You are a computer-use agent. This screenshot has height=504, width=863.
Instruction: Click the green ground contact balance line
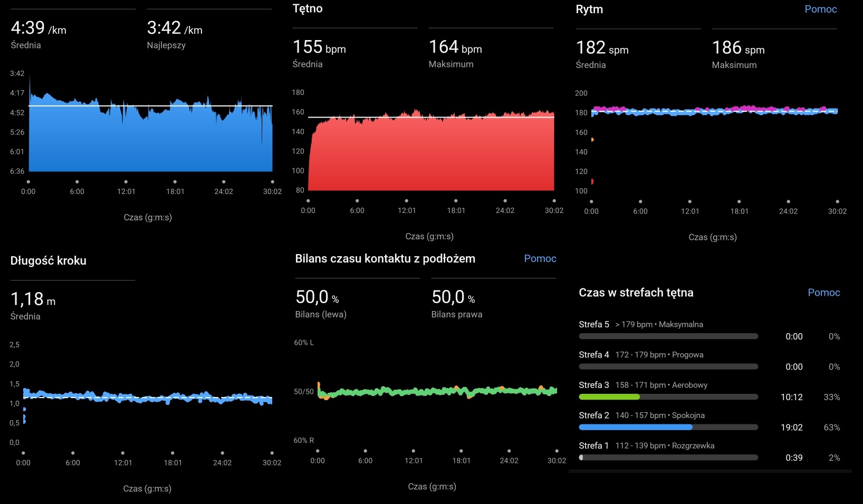coord(438,391)
